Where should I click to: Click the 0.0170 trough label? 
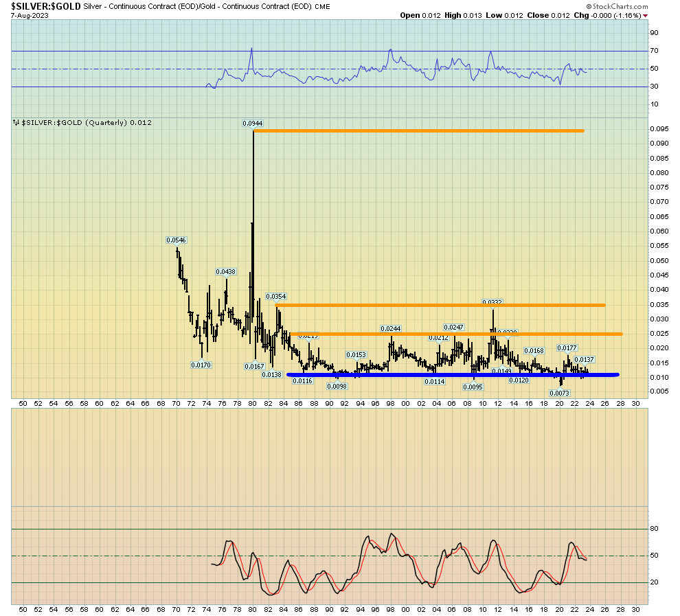tap(201, 365)
